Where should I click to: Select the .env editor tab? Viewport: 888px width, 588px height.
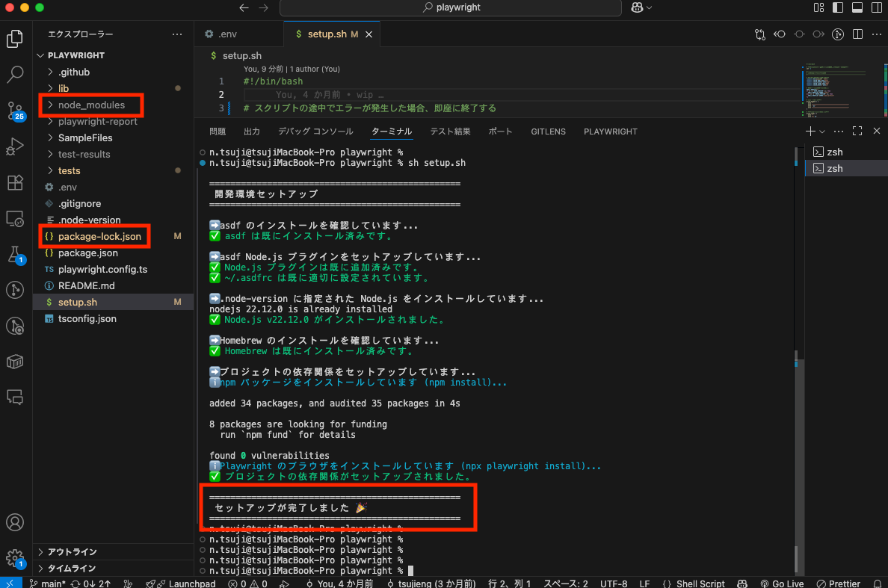[x=227, y=34]
